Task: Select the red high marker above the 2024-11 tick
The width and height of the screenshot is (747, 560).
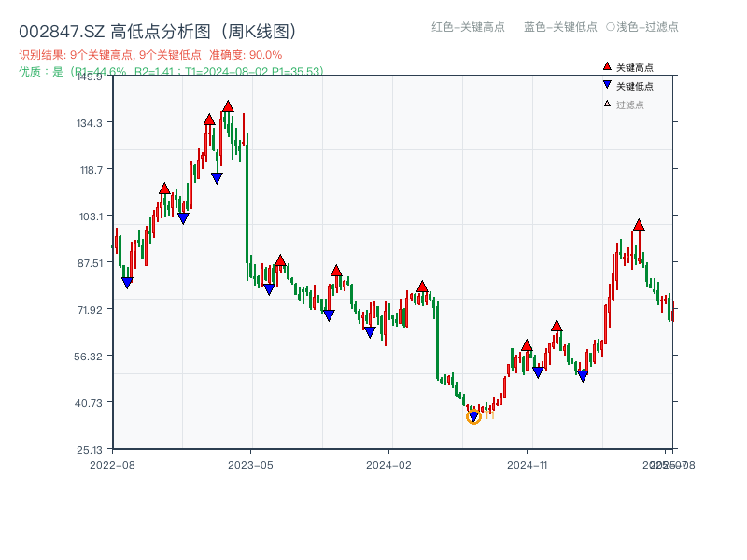Action: pos(527,345)
